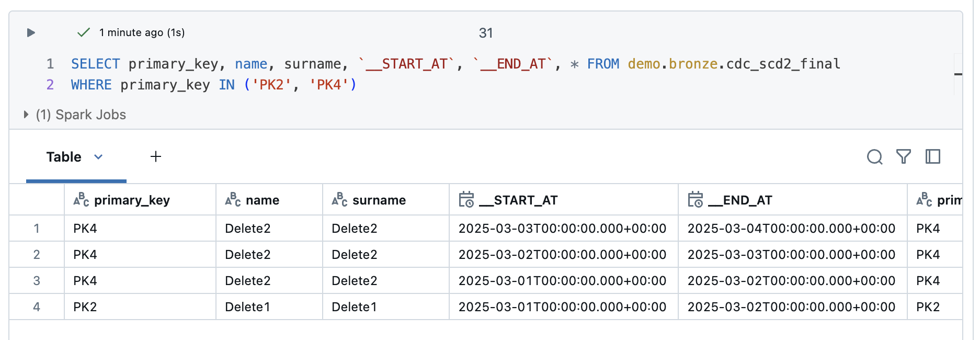Image resolution: width=980 pixels, height=340 pixels.
Task: Click the __START_AT timestamp type icon
Action: point(466,200)
